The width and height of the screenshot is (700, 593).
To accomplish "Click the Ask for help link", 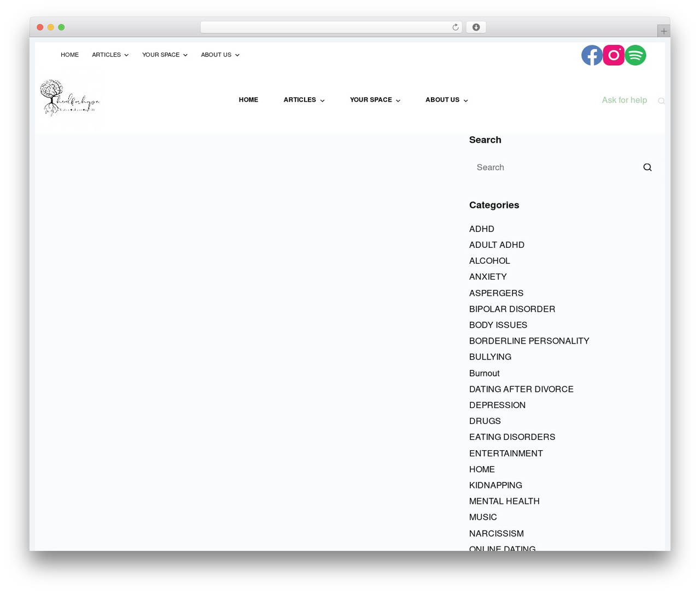I will [625, 100].
